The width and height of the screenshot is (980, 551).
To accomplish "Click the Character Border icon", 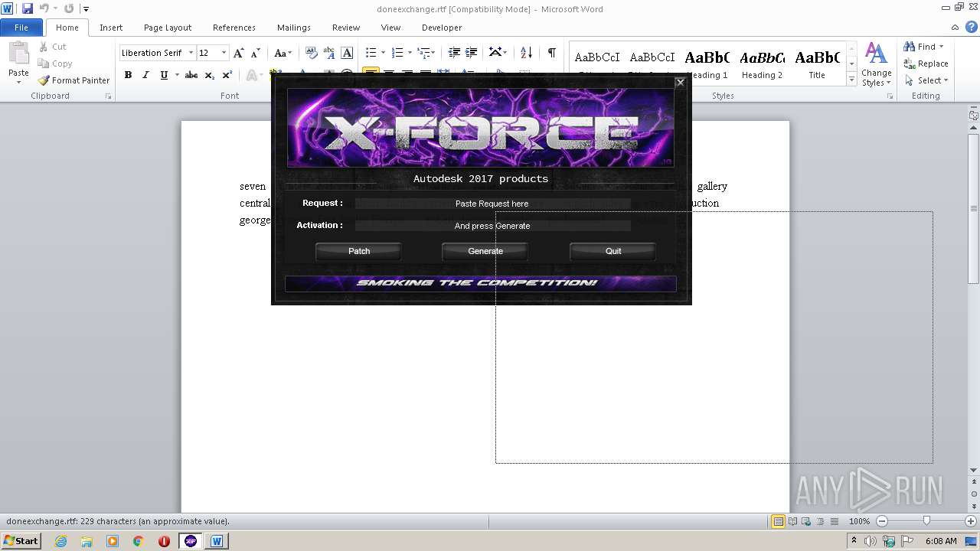I will point(347,53).
